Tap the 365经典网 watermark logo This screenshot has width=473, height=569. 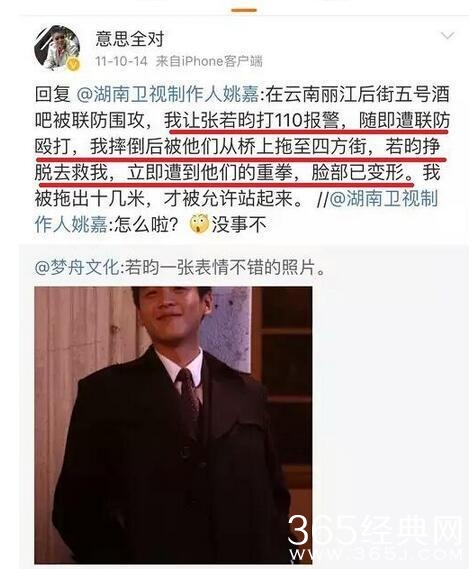point(376,531)
